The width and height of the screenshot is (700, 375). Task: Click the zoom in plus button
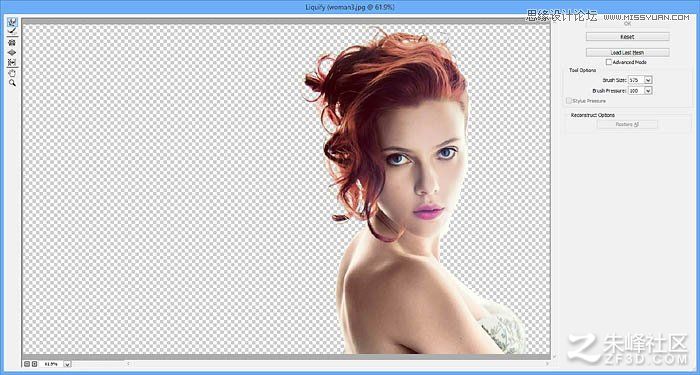click(34, 364)
